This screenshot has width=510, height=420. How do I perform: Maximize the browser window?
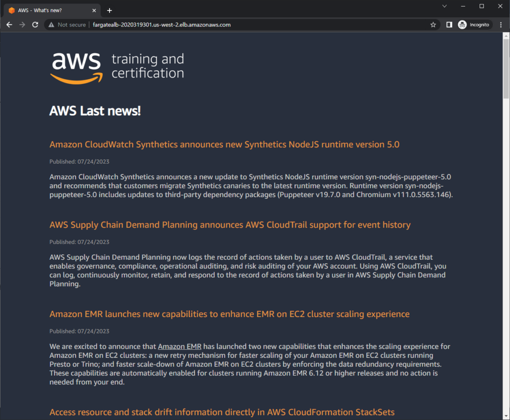482,6
